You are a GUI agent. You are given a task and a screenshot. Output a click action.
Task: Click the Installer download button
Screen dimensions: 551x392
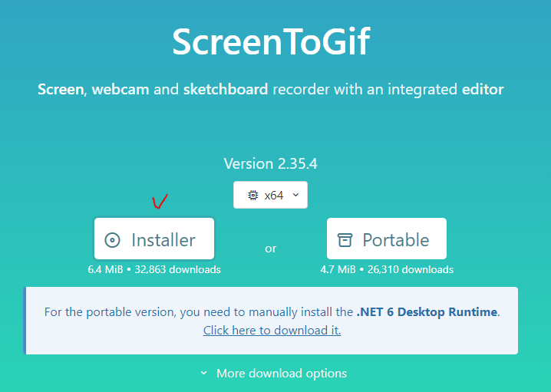154,239
